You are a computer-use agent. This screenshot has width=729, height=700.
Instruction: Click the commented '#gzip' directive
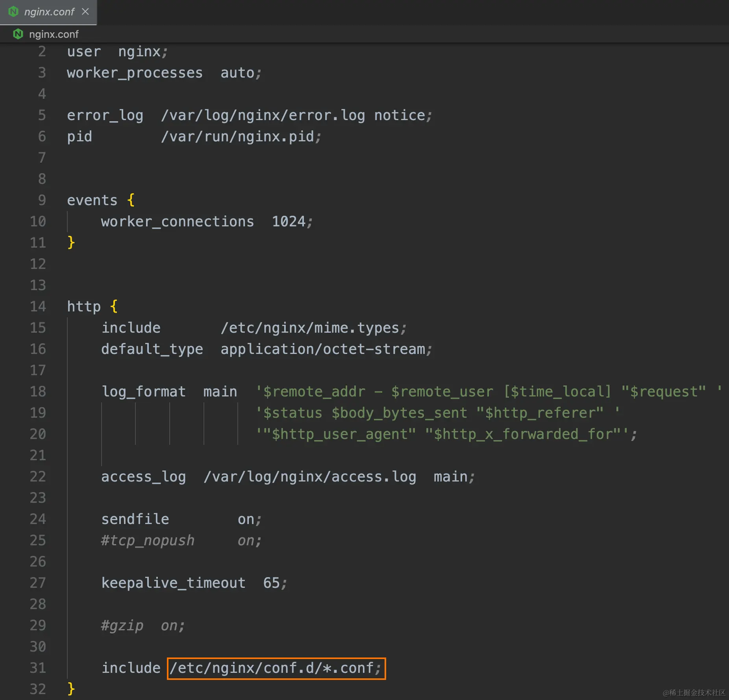pos(122,626)
